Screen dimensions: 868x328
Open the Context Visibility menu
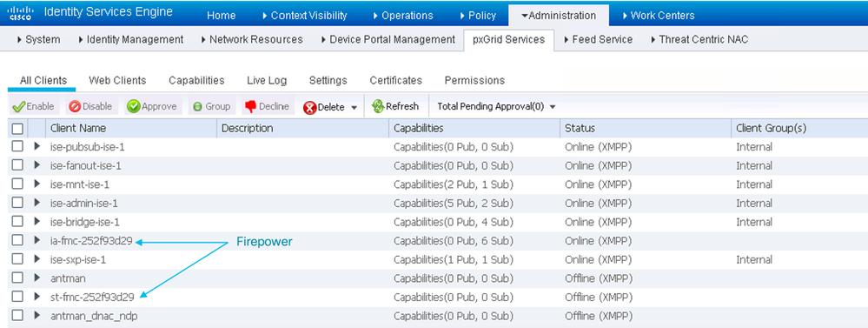(x=304, y=16)
